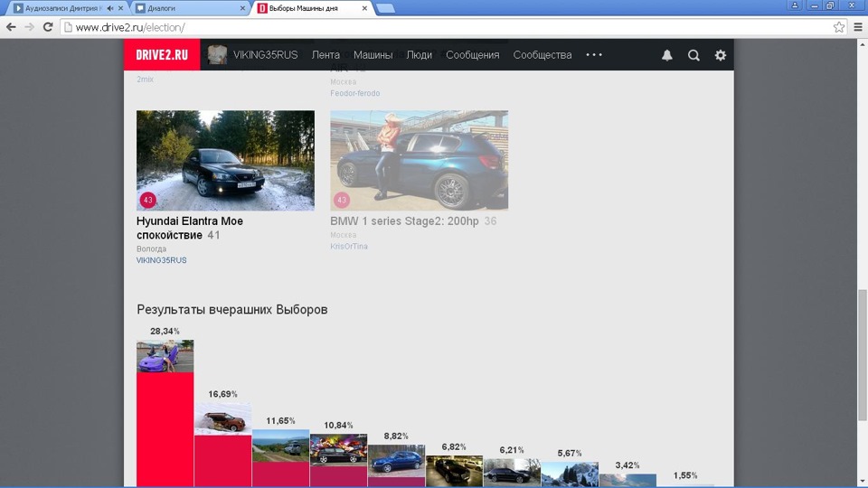Close the Аудиозаписи tab
This screenshot has width=868, height=488.
(x=120, y=8)
